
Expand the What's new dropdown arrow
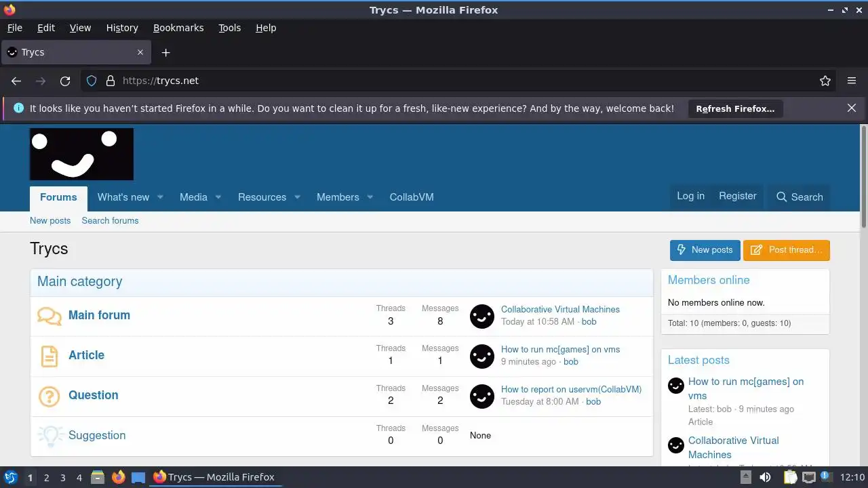point(161,197)
